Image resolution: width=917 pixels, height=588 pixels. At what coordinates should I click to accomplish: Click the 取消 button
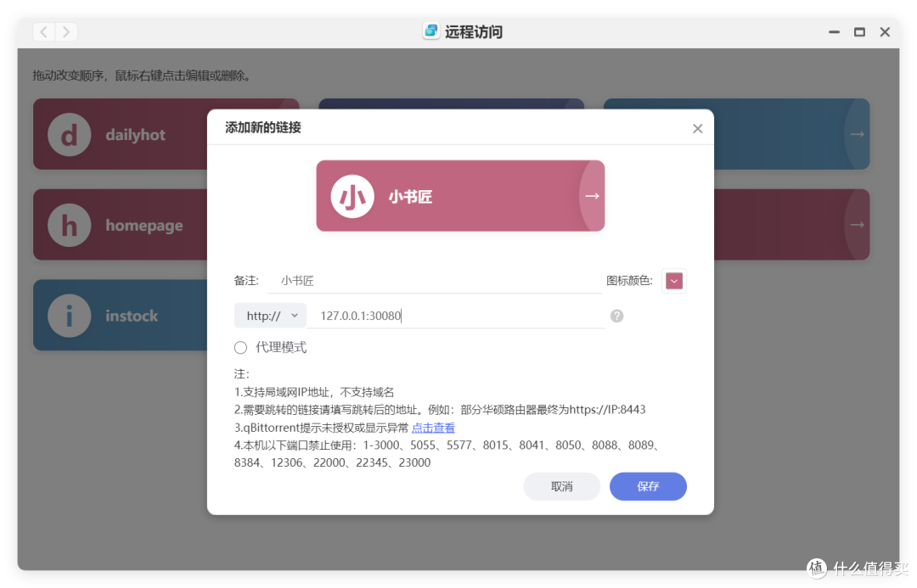pyautogui.click(x=561, y=486)
